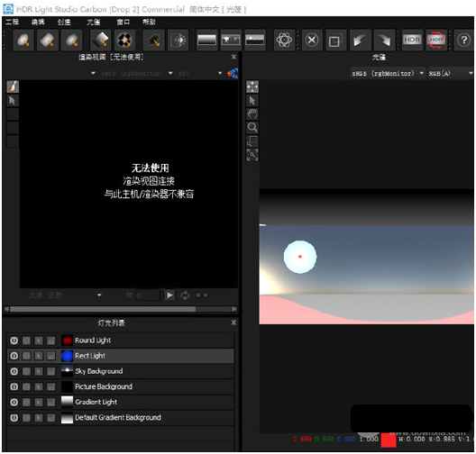Toggle second box after power icon on Rect Light

39,356
